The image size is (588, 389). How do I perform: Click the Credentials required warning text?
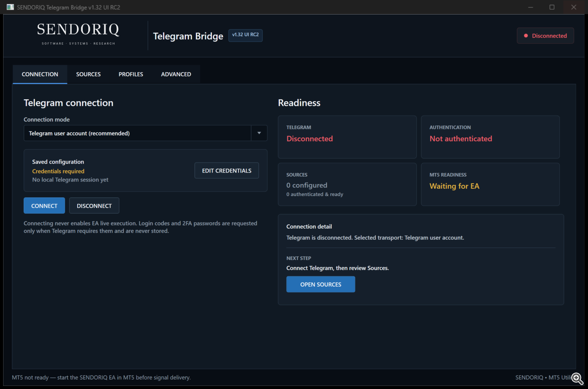coord(58,171)
